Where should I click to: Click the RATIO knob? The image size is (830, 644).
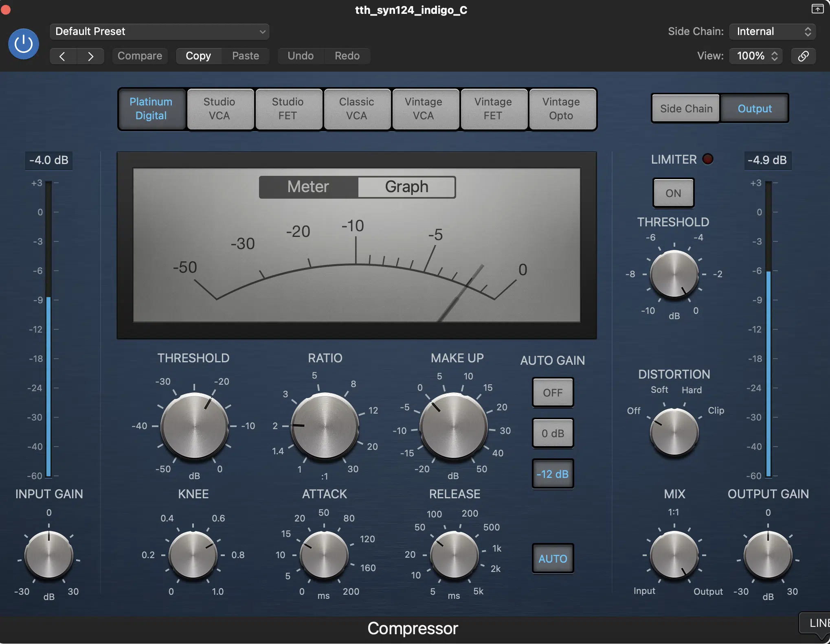325,426
